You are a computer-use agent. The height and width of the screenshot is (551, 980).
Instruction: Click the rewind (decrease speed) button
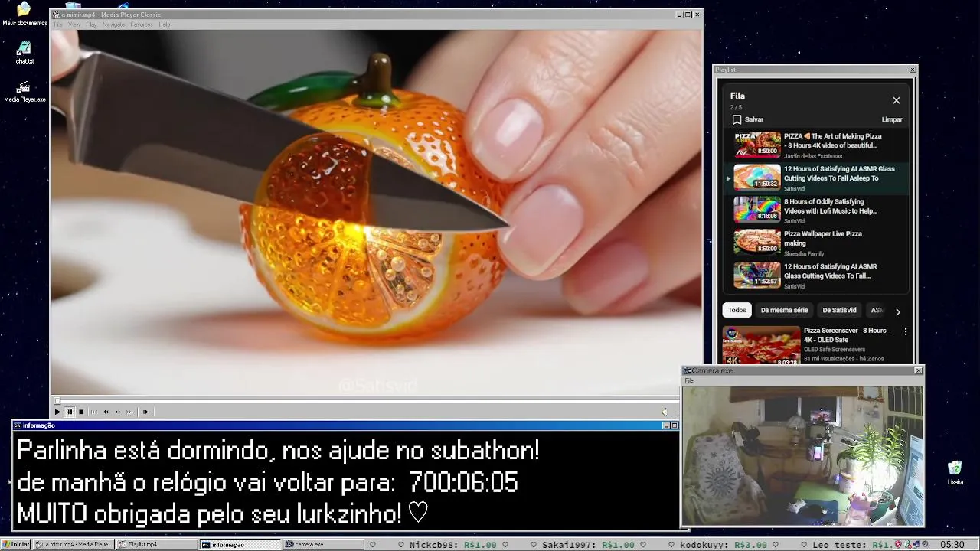(x=106, y=412)
